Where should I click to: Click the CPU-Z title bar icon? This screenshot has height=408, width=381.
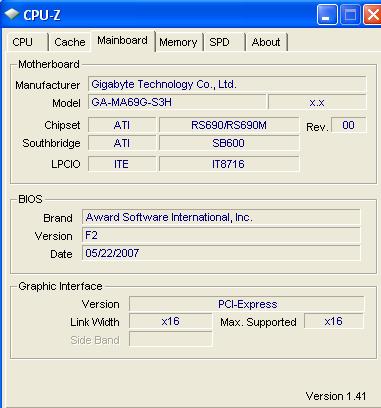pos(11,14)
